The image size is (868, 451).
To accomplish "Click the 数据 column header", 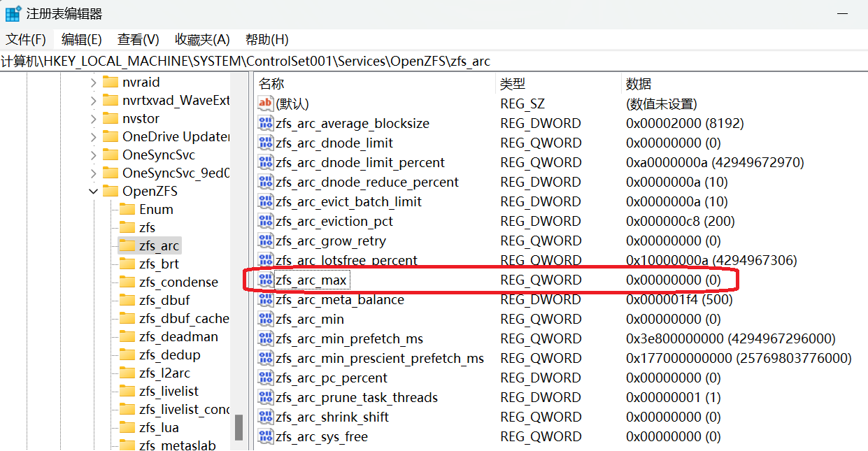I will (639, 84).
